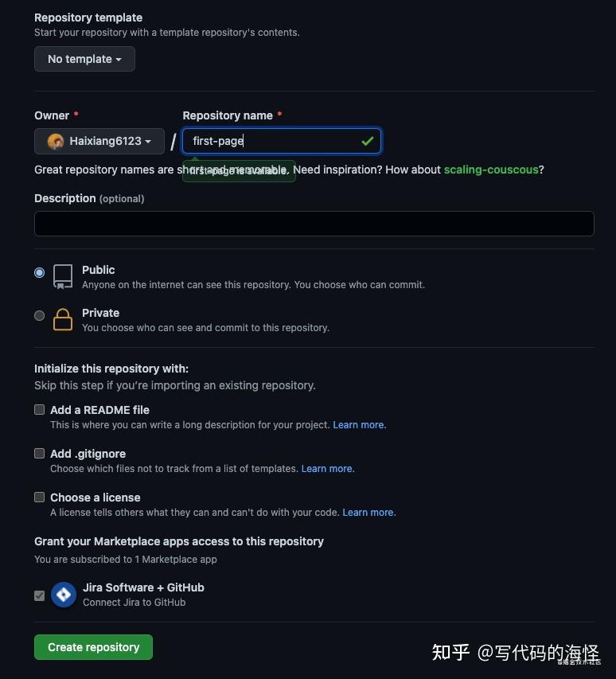Check the Add .gitignore option
Image resolution: width=616 pixels, height=679 pixels.
click(x=39, y=453)
